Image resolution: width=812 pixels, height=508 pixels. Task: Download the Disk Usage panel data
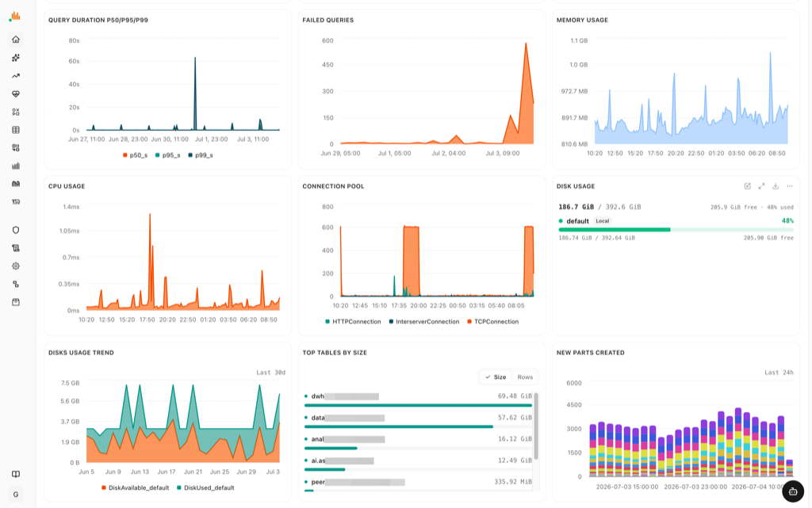pos(776,186)
